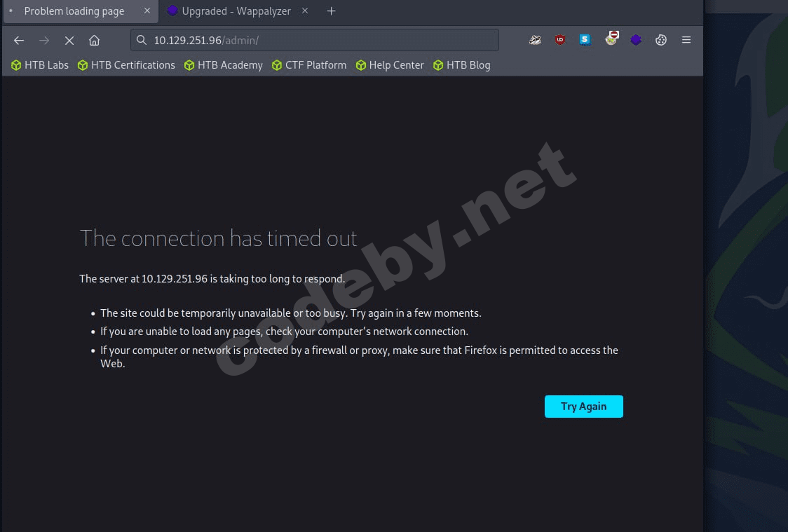This screenshot has width=788, height=532.
Task: Open the Wappalyzer extension icon
Action: click(636, 40)
